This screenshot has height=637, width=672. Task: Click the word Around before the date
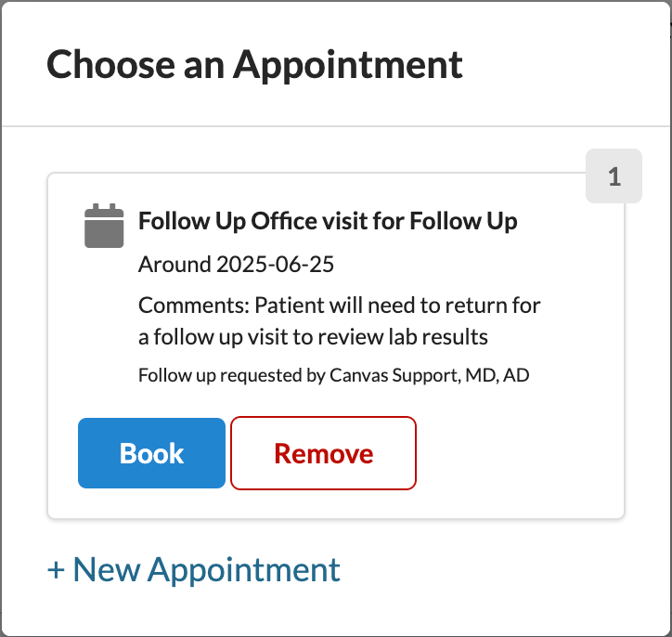(174, 264)
